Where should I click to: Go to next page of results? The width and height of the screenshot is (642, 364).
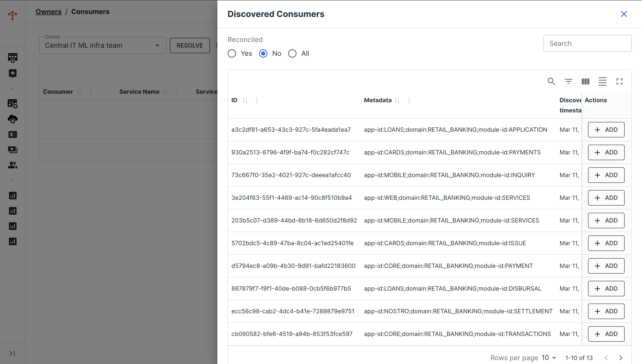621,358
